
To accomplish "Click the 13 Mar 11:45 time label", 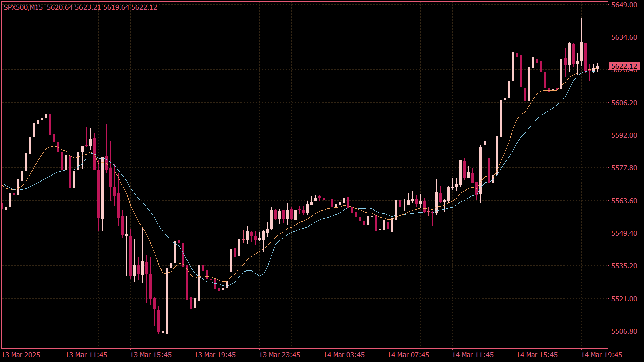I will 86,355.
